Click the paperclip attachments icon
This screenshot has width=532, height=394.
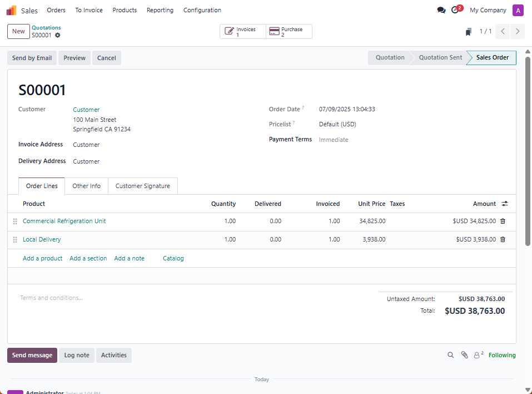465,355
